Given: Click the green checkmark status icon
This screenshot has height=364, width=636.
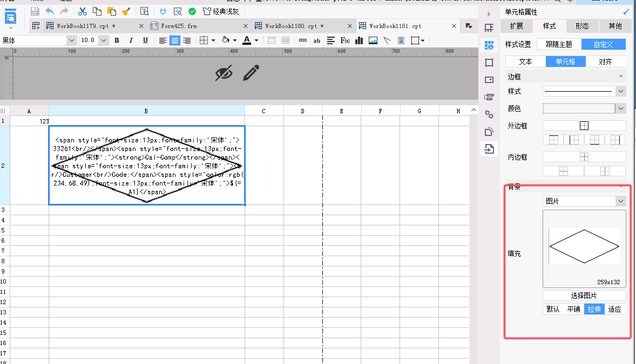Looking at the screenshot, I should (192, 11).
